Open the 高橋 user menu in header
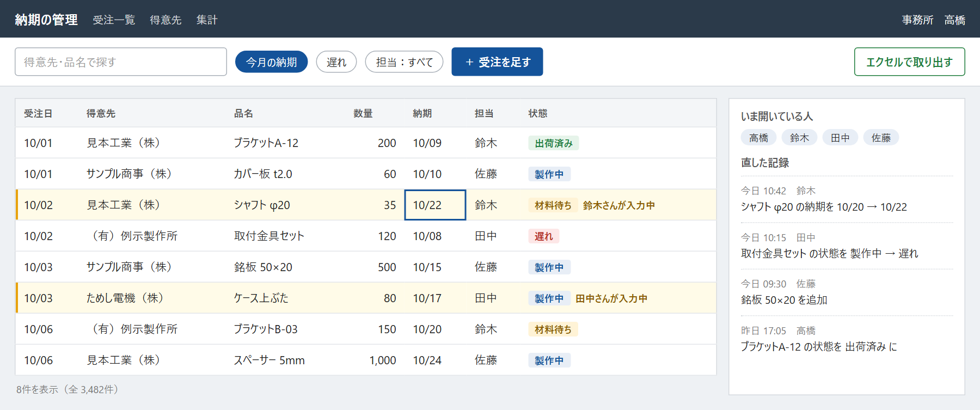The width and height of the screenshot is (980, 410). (x=955, y=20)
